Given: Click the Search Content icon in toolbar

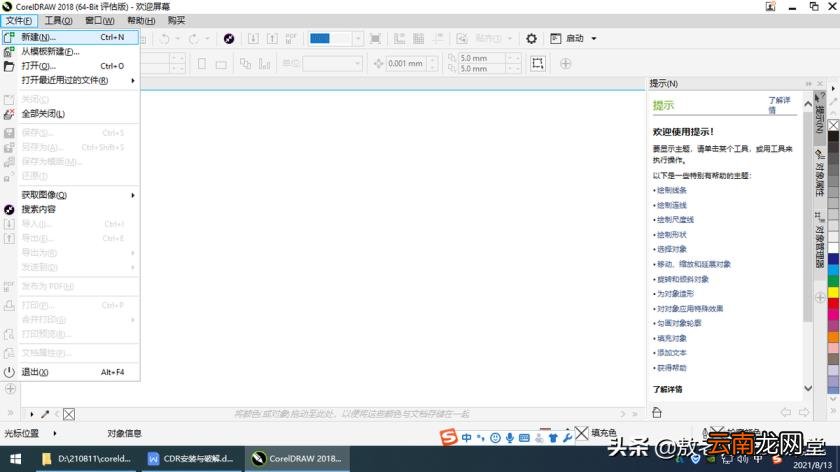Looking at the screenshot, I should click(x=229, y=39).
